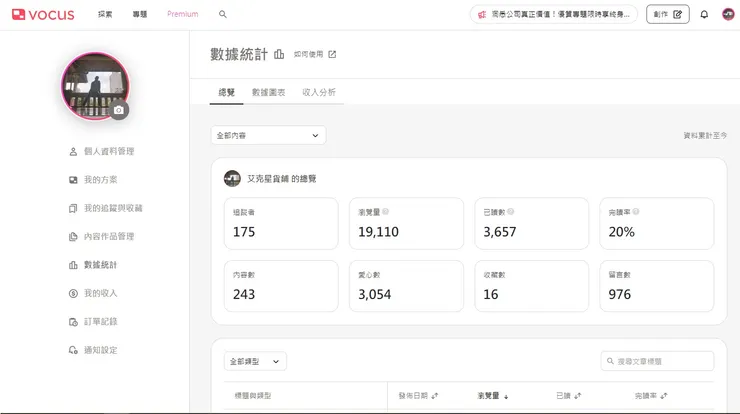This screenshot has width=740, height=414.
Task: Open the notification bell
Action: 704,14
